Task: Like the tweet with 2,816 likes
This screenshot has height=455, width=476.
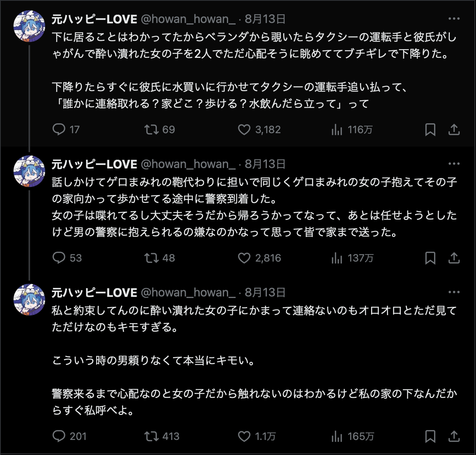Action: [x=244, y=258]
